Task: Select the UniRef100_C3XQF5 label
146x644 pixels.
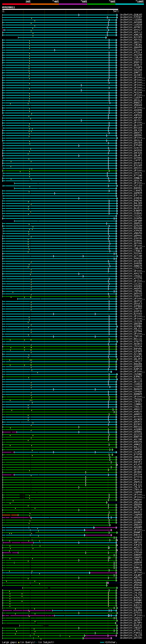Action: click(131, 67)
